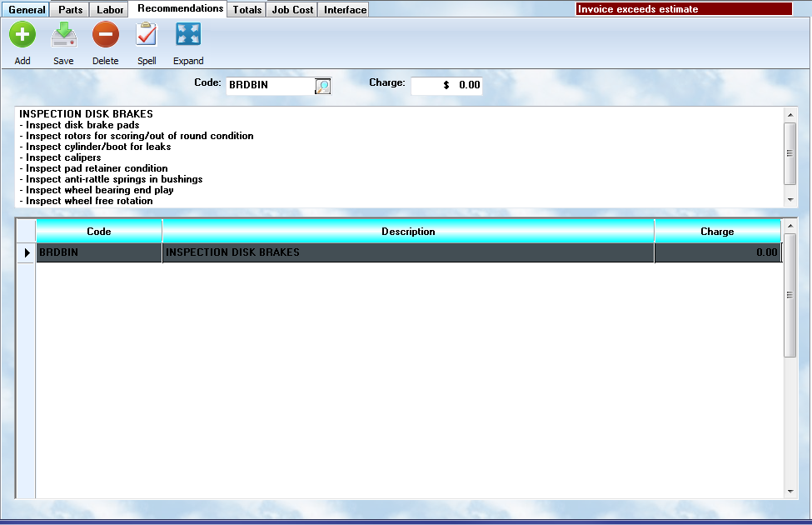Switch to the General tab
Screen dimensions: 812x525
click(x=27, y=10)
